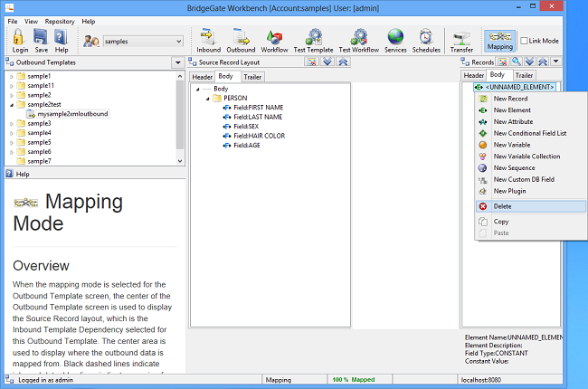The width and height of the screenshot is (588, 389).
Task: Open the Outbound Templates panel dropdown arrow
Action: (x=177, y=62)
